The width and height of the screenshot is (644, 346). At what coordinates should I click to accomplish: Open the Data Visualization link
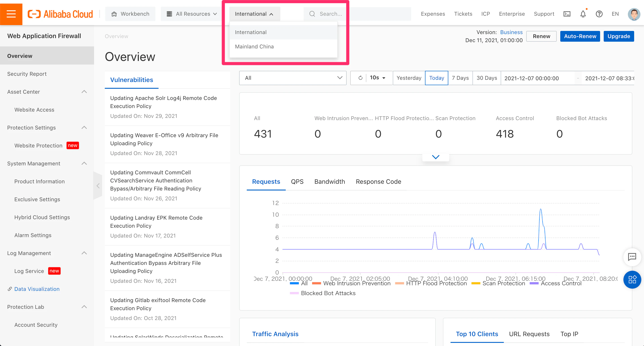click(x=37, y=289)
